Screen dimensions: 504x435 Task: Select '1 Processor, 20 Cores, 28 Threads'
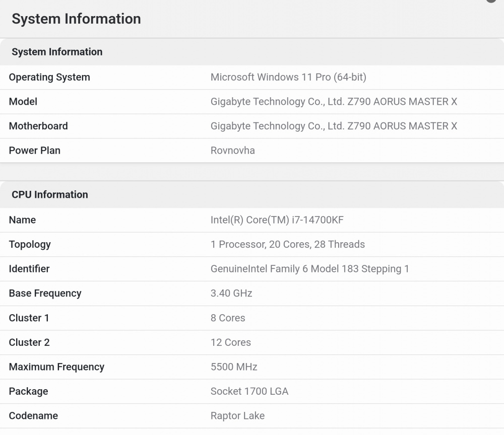coord(288,244)
